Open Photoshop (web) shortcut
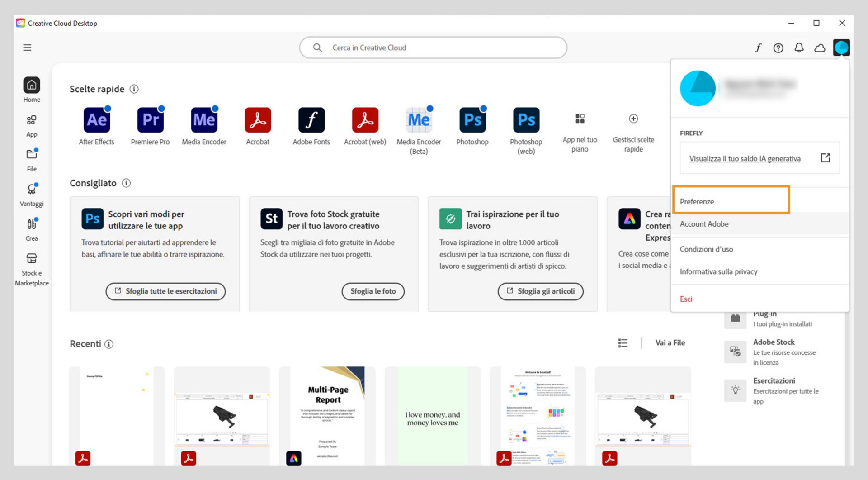 click(x=526, y=120)
